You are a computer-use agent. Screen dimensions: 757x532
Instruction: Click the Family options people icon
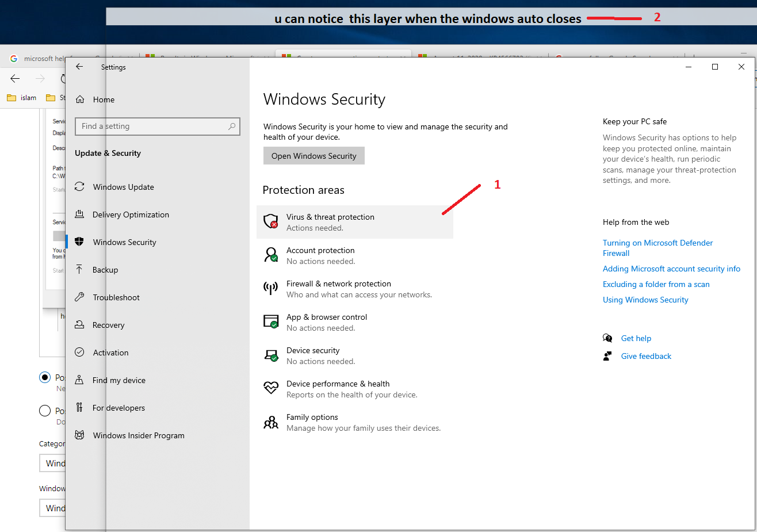point(271,423)
